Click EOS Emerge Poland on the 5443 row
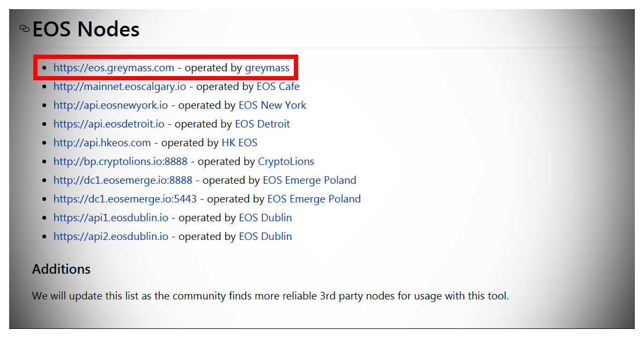 [314, 199]
